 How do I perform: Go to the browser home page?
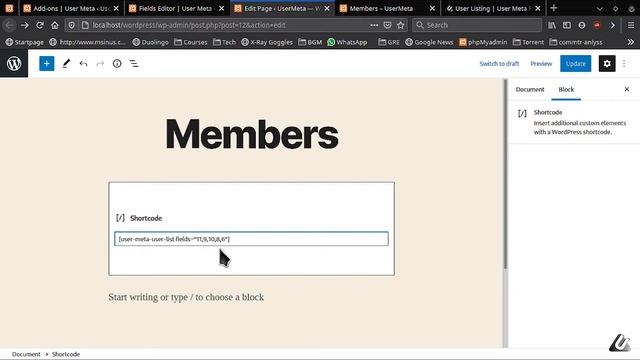(55, 25)
